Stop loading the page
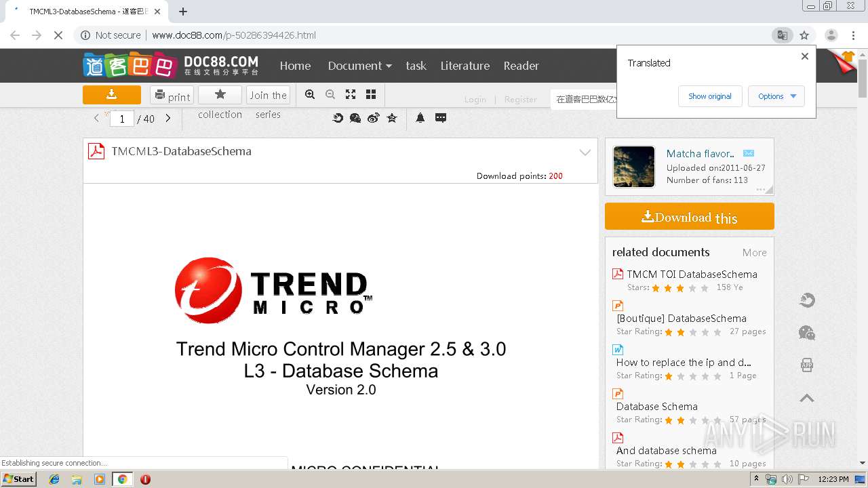Screen dimensions: 868x488 [x=58, y=35]
